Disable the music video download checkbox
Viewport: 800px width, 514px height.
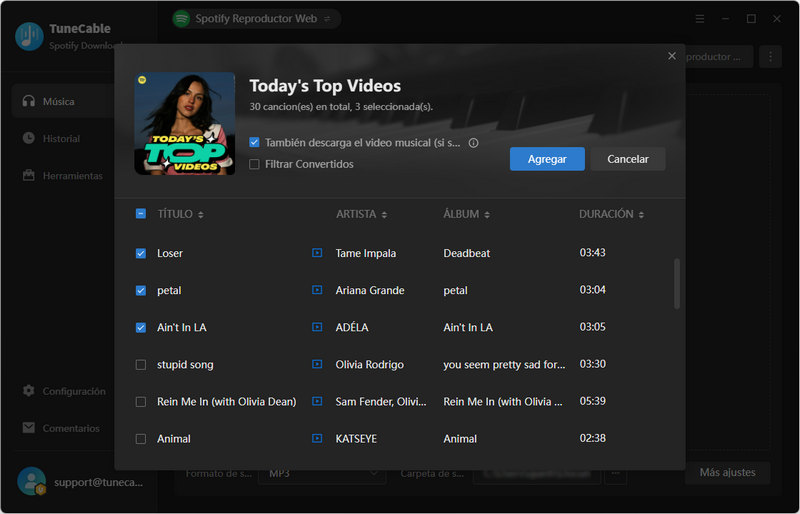pyautogui.click(x=254, y=142)
